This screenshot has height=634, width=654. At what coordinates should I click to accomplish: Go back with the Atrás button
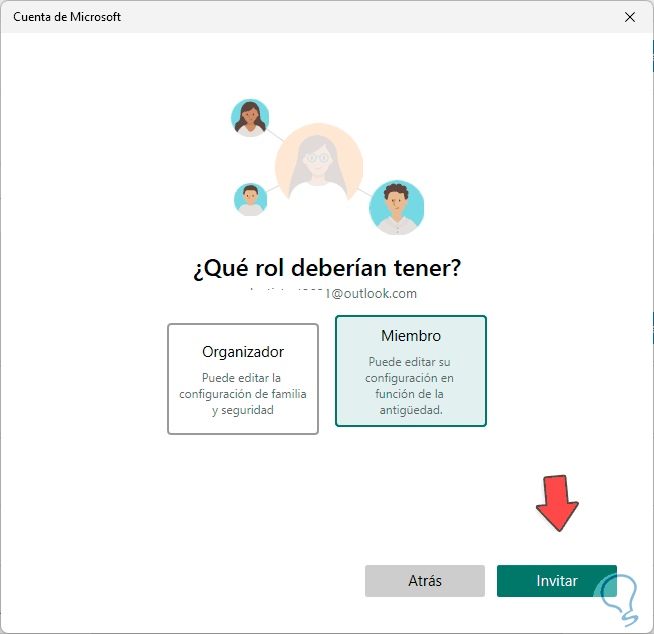pos(425,581)
